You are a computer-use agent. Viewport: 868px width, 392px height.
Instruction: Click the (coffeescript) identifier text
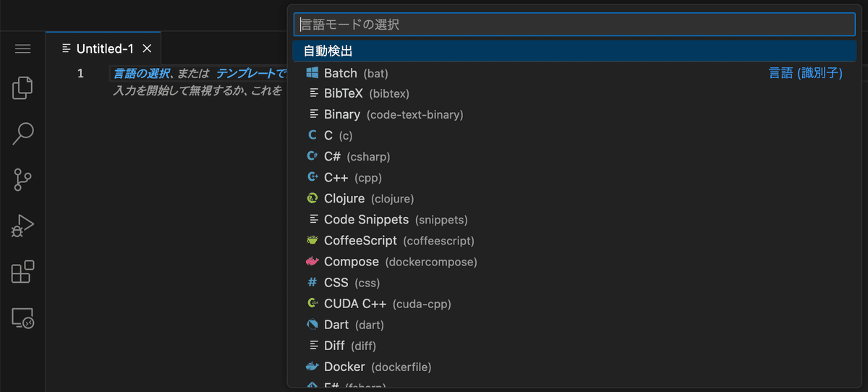[439, 241]
